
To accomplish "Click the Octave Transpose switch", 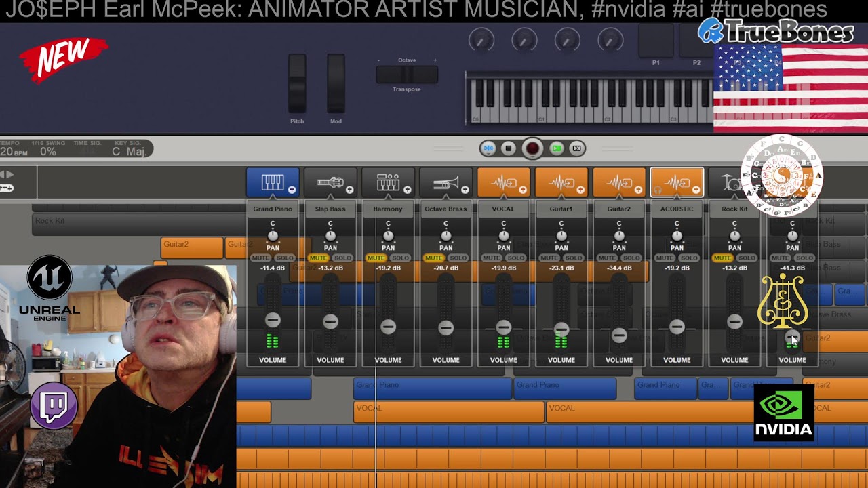I will (407, 75).
